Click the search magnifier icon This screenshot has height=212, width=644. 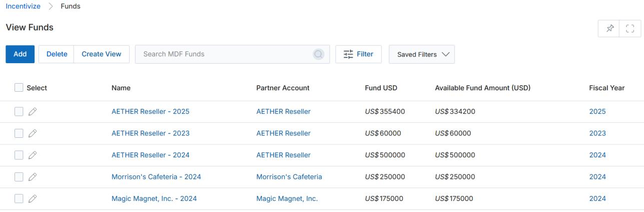tap(318, 54)
